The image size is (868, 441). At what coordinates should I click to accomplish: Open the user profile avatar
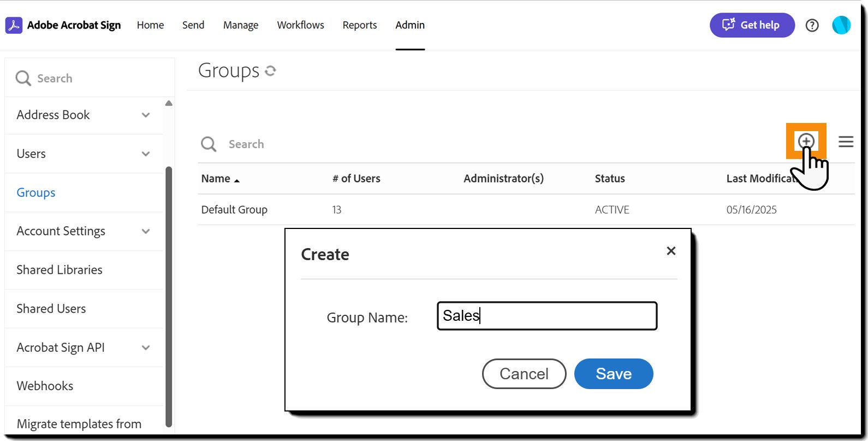(841, 25)
